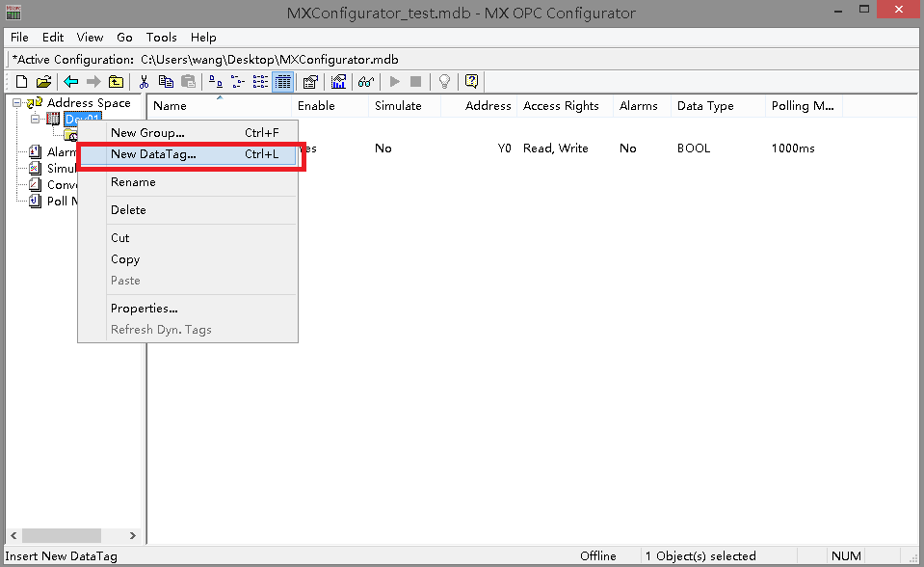Click tree panel scrollbar left arrow
The height and width of the screenshot is (567, 924).
pos(13,536)
